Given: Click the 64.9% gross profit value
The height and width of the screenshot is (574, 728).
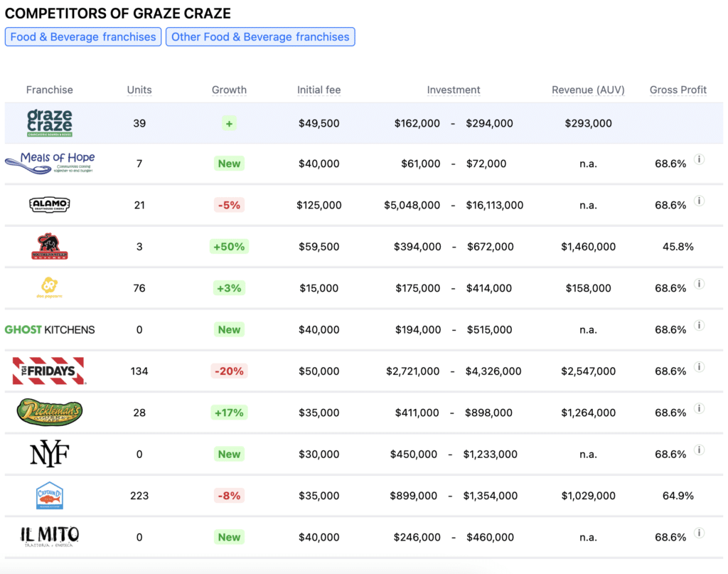Looking at the screenshot, I should coord(678,496).
